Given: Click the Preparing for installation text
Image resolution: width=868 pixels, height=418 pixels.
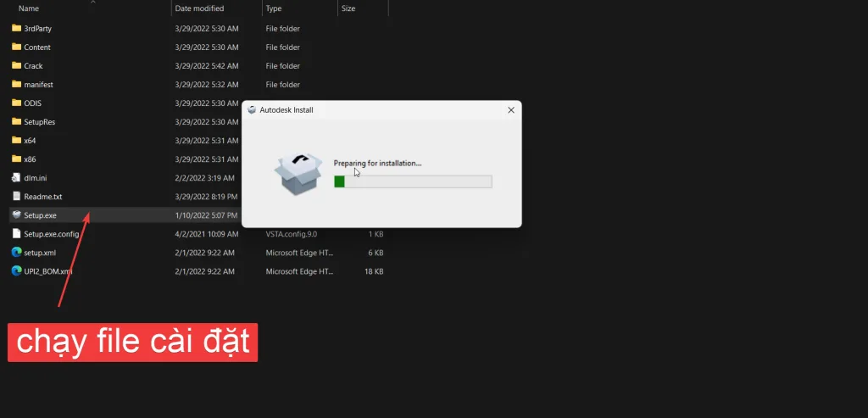Looking at the screenshot, I should 377,164.
